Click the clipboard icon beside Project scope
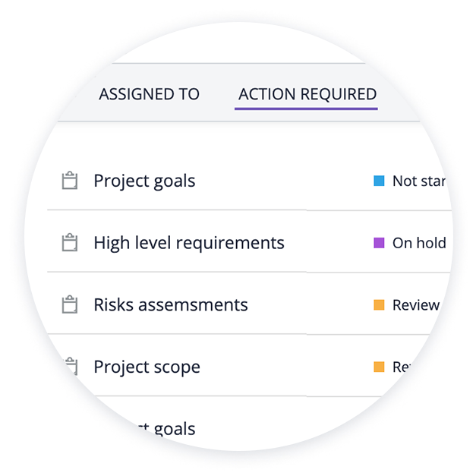 71,367
